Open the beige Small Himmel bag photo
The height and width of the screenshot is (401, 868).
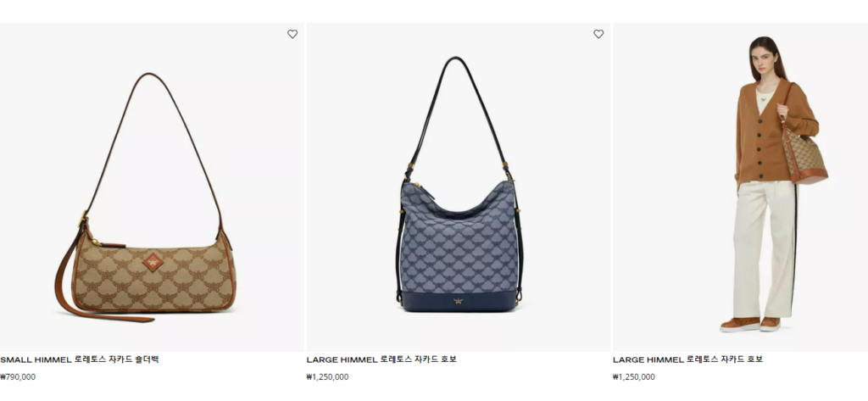coord(152,187)
